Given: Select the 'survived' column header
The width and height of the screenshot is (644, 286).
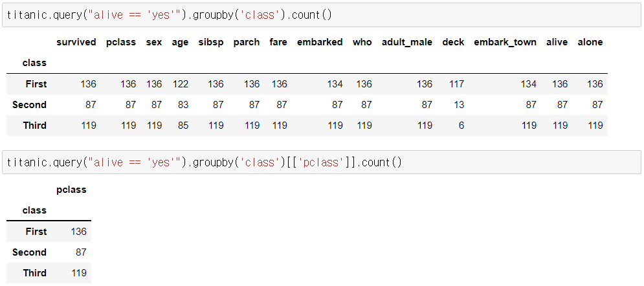Looking at the screenshot, I should 76,42.
